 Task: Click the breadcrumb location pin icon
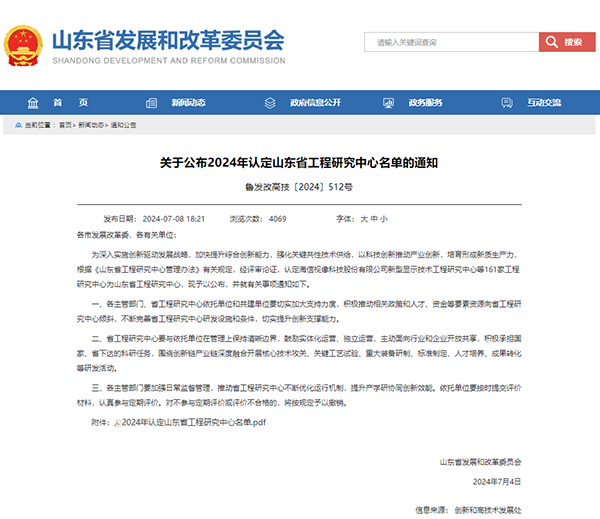(19, 125)
